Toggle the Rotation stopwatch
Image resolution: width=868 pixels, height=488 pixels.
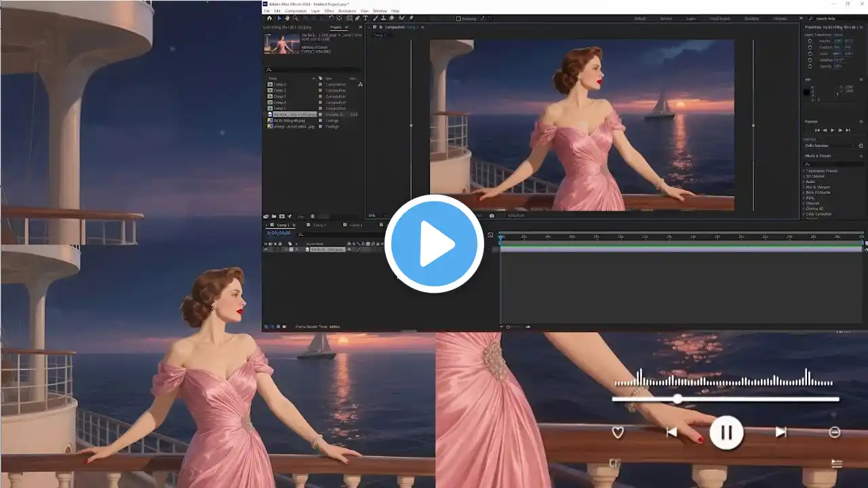810,60
